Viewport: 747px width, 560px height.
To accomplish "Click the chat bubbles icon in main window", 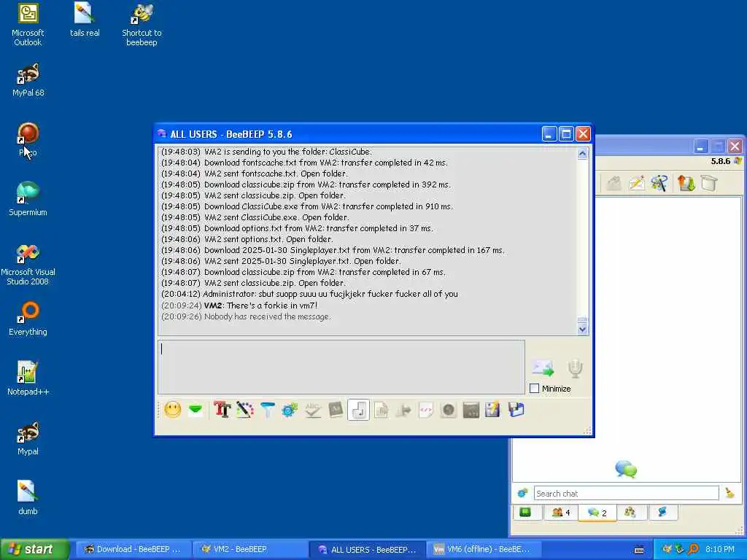I will 626,469.
